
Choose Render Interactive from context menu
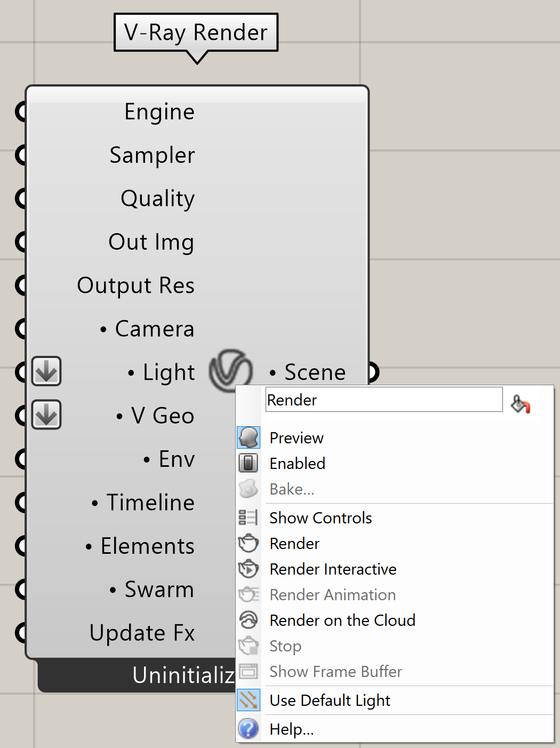394,569
